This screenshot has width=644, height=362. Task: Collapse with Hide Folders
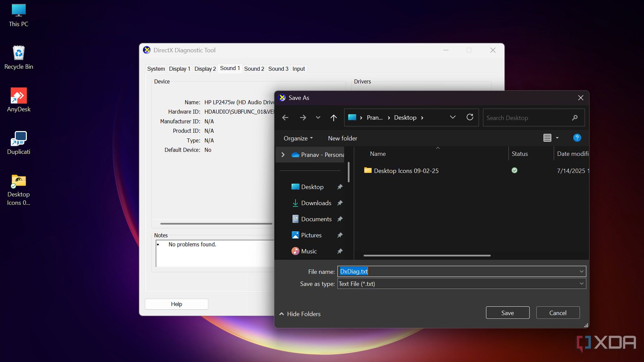click(300, 314)
